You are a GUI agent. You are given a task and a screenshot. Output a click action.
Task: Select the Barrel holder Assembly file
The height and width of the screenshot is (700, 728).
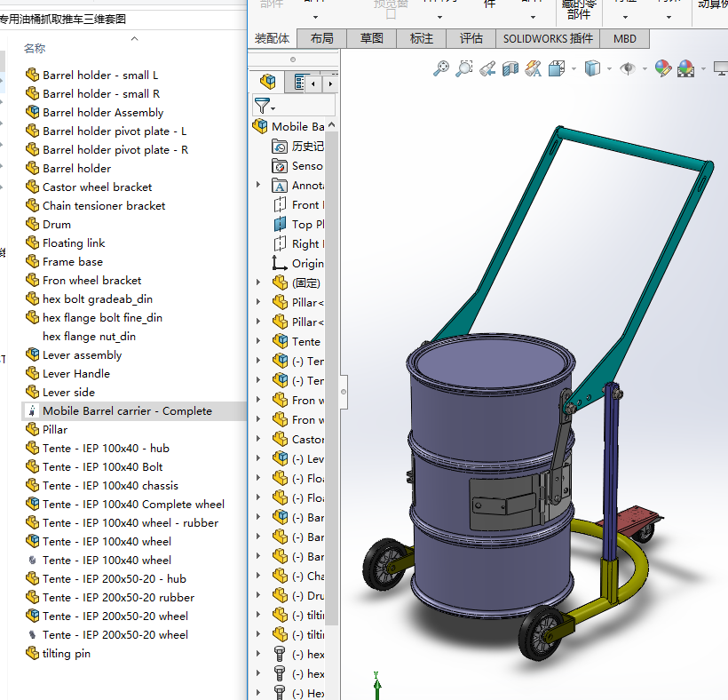click(x=103, y=113)
